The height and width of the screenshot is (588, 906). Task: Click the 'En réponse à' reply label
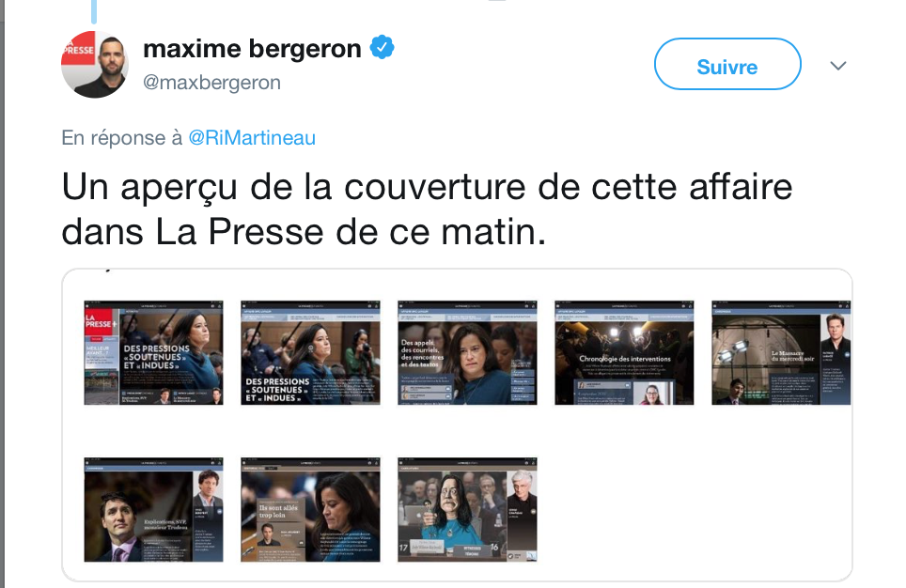coord(122,137)
